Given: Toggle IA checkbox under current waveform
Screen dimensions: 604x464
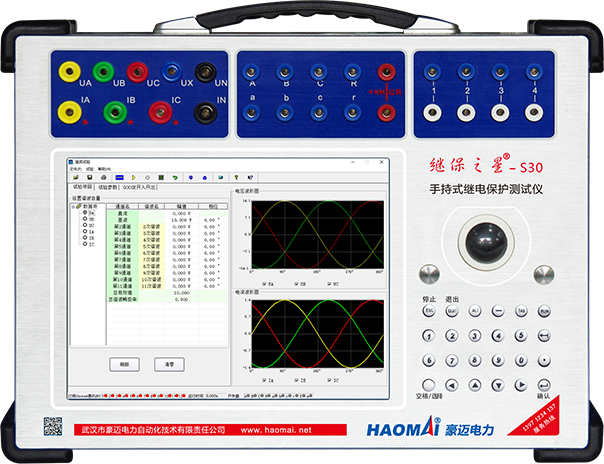Looking at the screenshot, I should tap(264, 380).
